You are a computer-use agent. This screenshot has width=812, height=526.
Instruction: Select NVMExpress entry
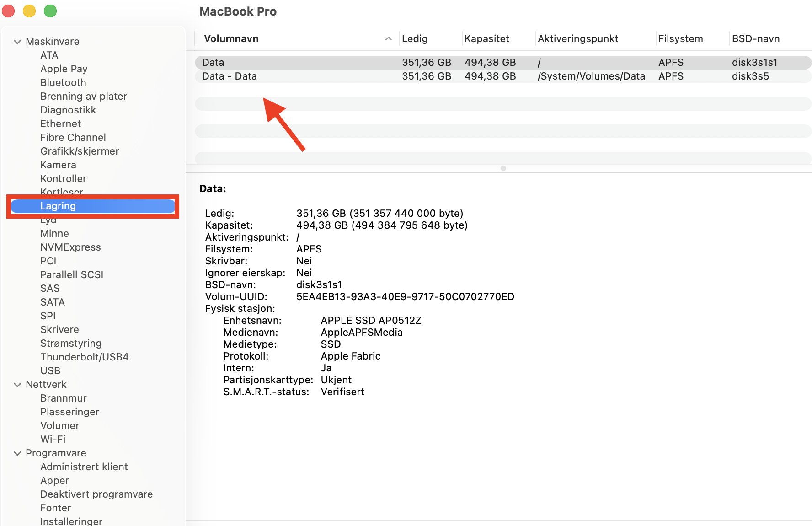point(70,247)
